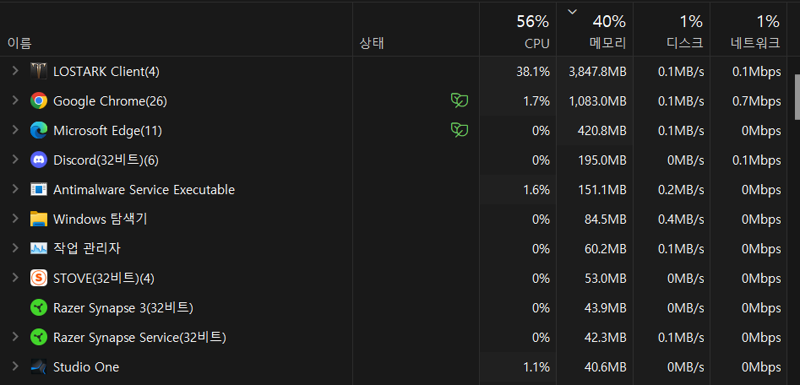The width and height of the screenshot is (800, 385).
Task: Click the Antimalware Service Executable icon
Action: tap(38, 190)
